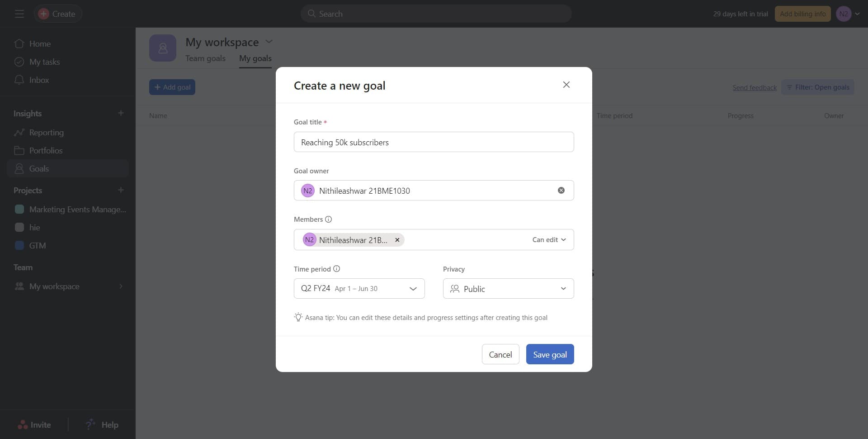The width and height of the screenshot is (868, 439).
Task: Click the Save goal button
Action: click(550, 354)
